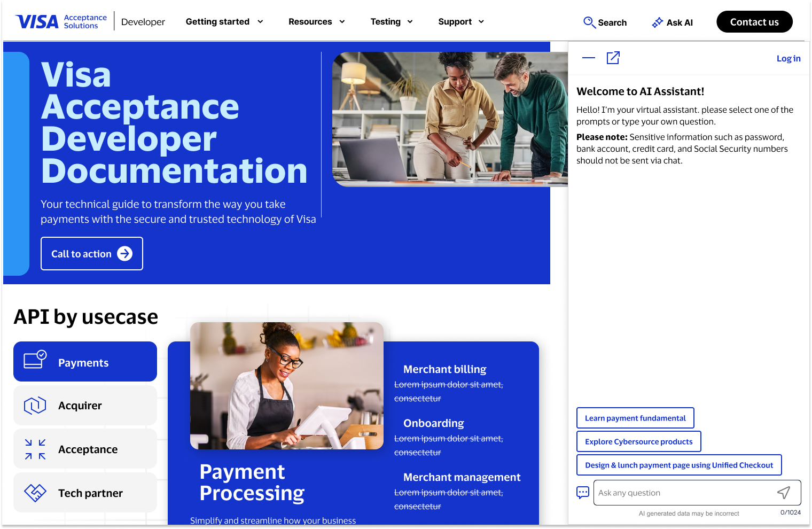Click the Acceptance arrows icon

pos(35,449)
